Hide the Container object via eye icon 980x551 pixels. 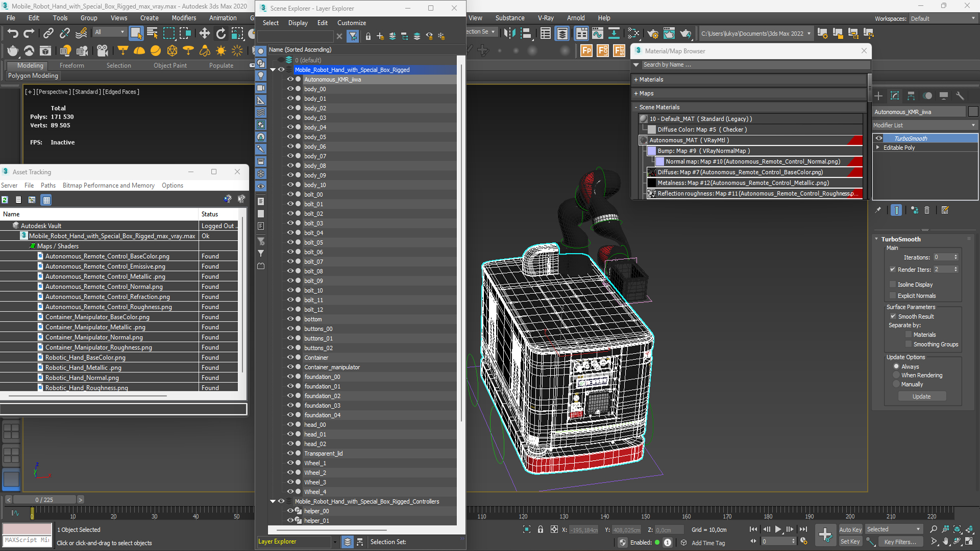290,357
